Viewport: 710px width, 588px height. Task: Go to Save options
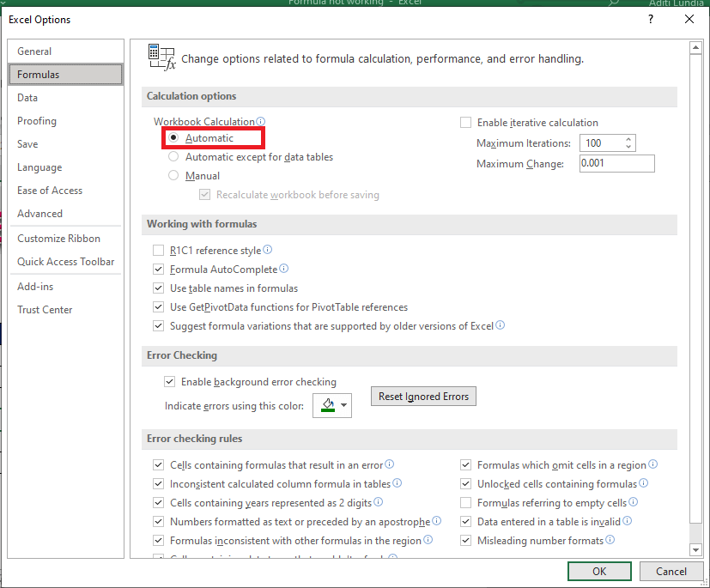pyautogui.click(x=65, y=144)
